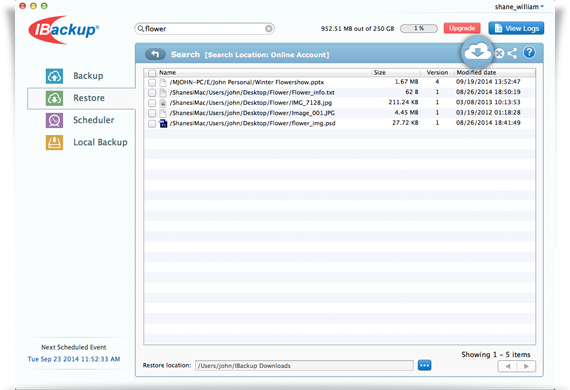Click the Restore cloud download sidebar icon
The image size is (570, 390).
tap(54, 98)
